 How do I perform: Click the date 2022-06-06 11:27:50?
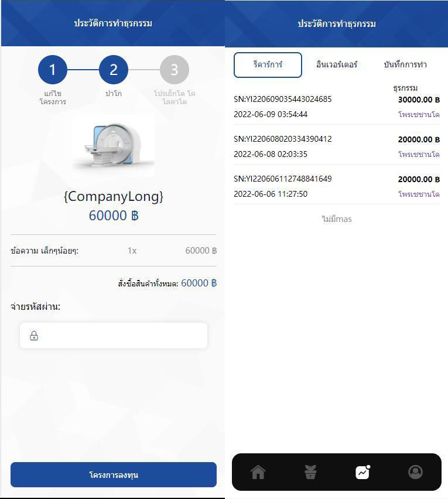271,194
